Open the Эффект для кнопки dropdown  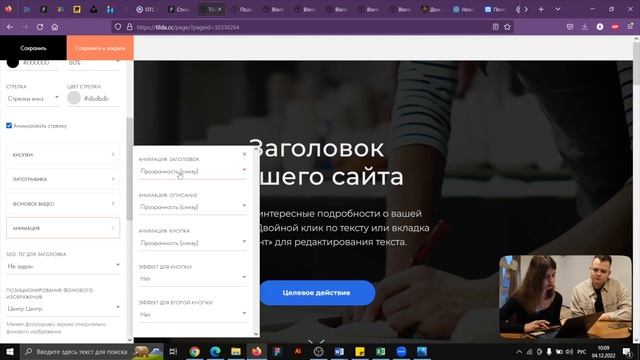pos(193,278)
